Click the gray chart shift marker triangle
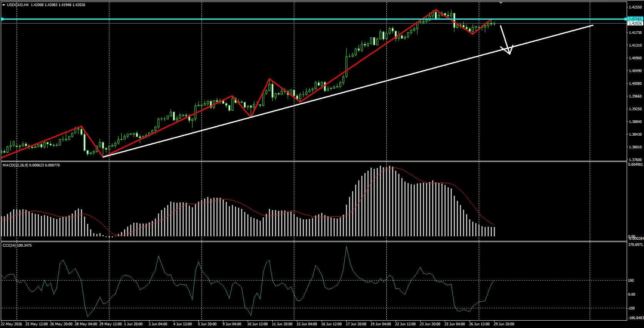 click(501, 2)
